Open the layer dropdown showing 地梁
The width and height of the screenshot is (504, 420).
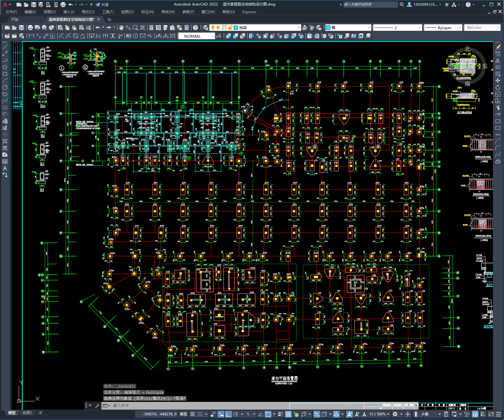pos(255,28)
